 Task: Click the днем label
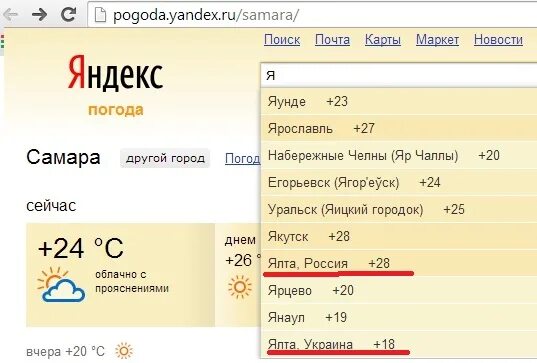(x=240, y=240)
